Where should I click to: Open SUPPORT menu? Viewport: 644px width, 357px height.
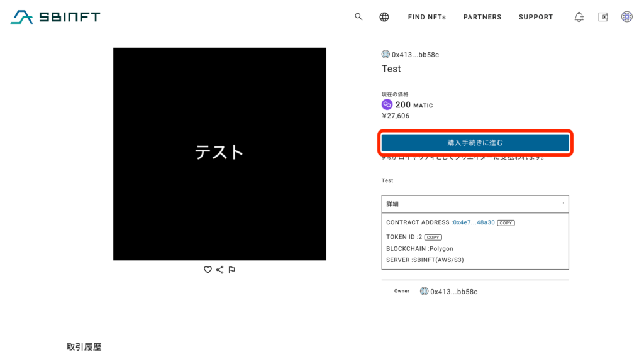click(x=536, y=17)
